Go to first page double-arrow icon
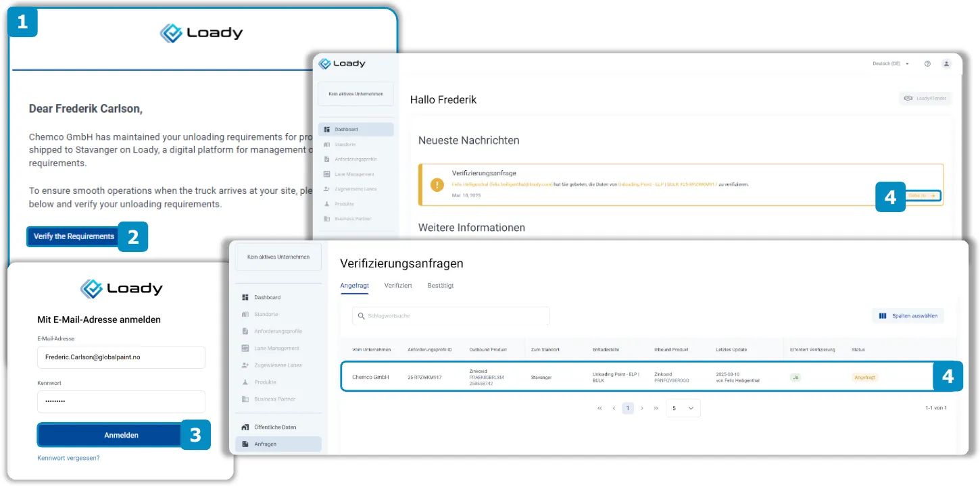Screen dimensions: 980x489 [599, 408]
